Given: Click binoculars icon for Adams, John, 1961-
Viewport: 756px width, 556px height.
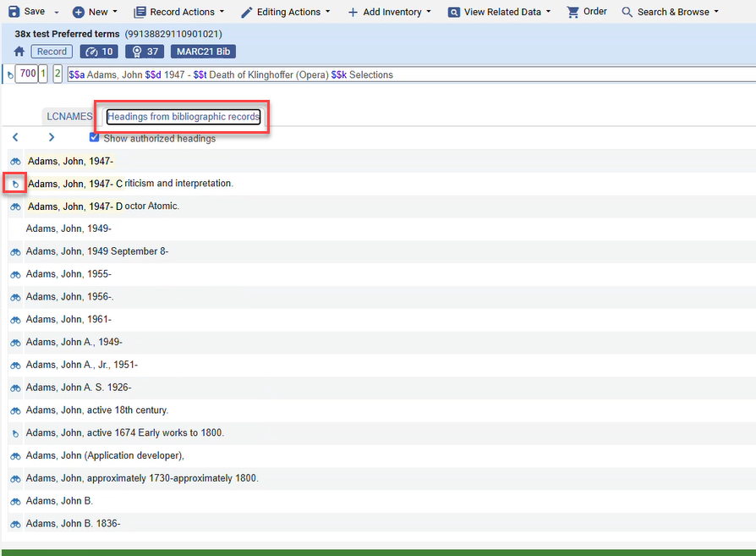Looking at the screenshot, I should (x=15, y=320).
